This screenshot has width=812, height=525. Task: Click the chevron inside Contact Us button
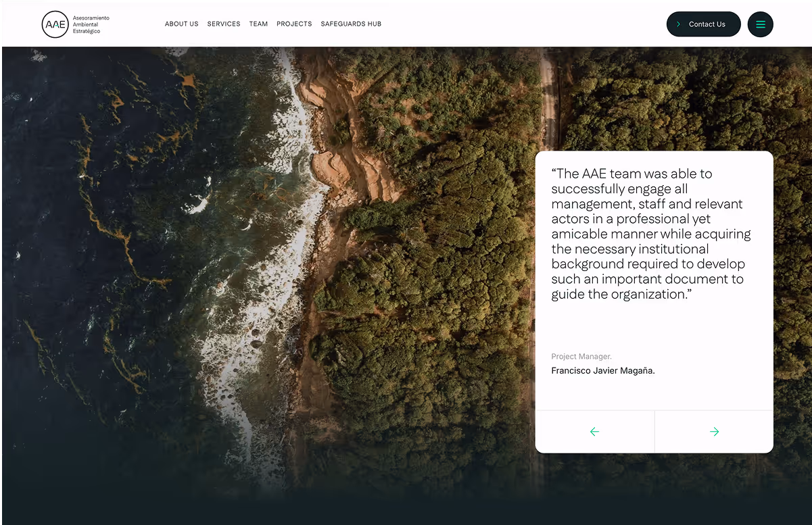click(678, 24)
